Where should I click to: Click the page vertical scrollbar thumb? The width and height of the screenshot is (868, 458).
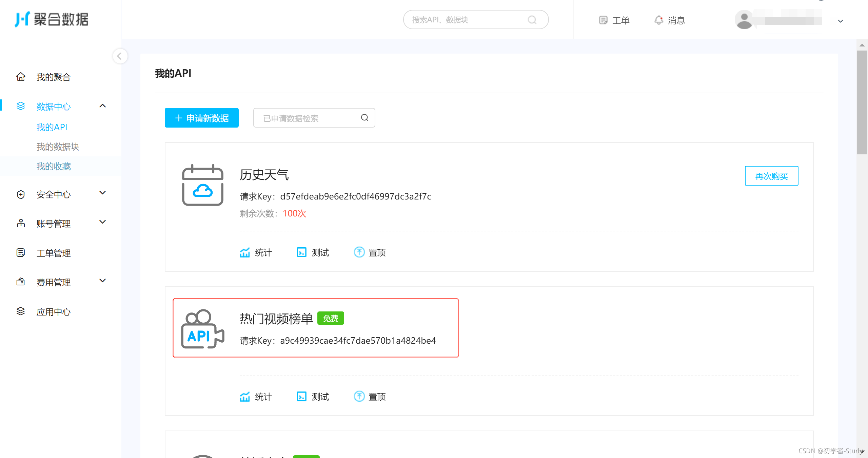862,102
